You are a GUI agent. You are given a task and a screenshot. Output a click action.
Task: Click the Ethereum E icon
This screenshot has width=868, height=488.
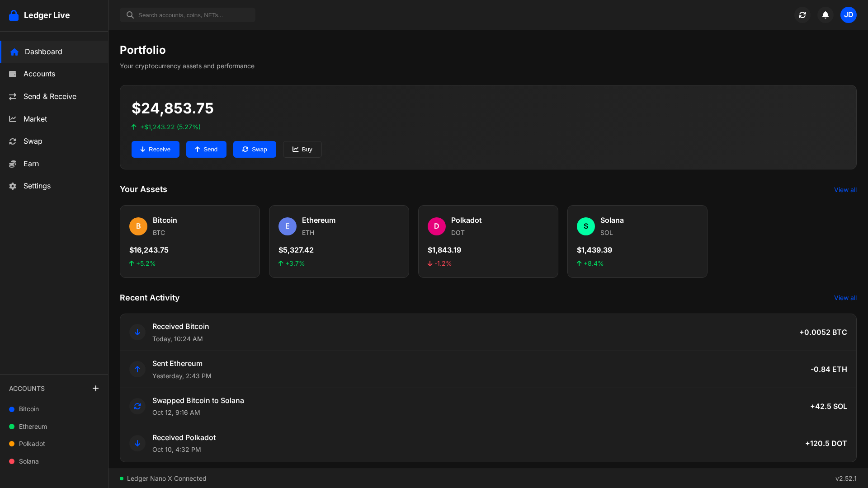[288, 226]
